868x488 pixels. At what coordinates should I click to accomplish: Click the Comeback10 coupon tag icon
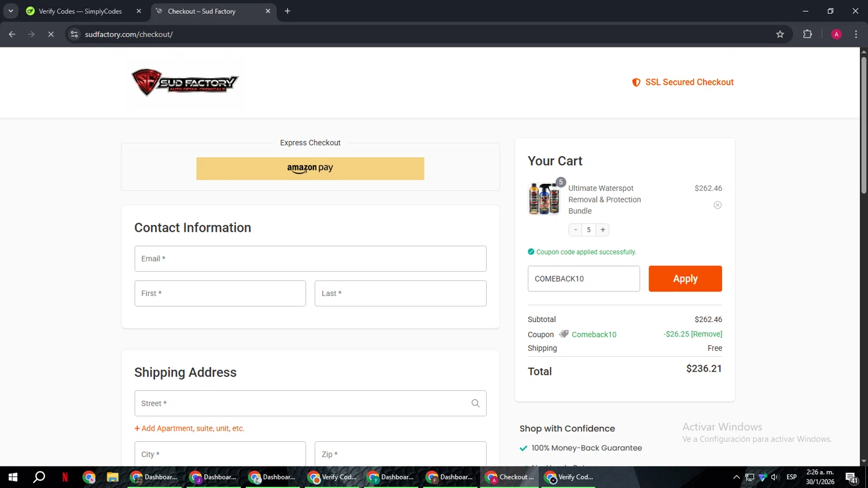click(564, 334)
